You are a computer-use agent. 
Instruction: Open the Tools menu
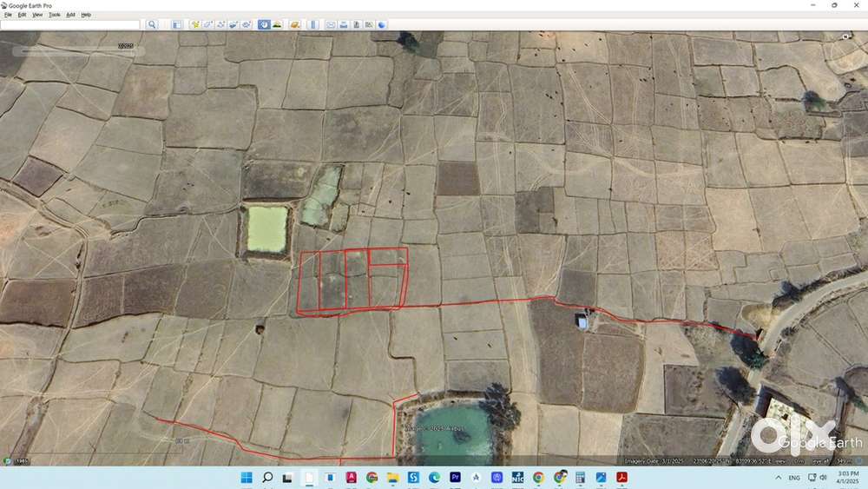point(54,15)
